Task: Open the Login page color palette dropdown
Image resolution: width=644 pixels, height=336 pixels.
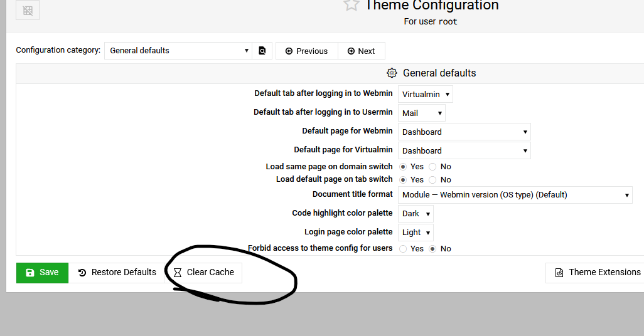Action: 416,233
